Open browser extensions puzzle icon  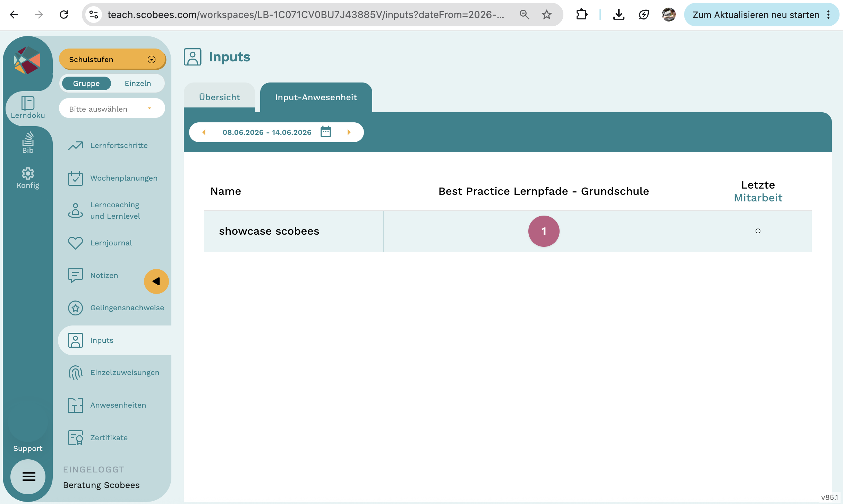[x=581, y=15]
